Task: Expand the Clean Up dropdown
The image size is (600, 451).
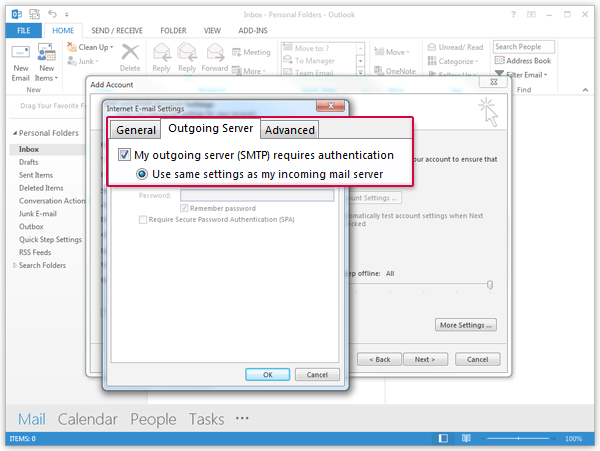Action: pos(97,47)
